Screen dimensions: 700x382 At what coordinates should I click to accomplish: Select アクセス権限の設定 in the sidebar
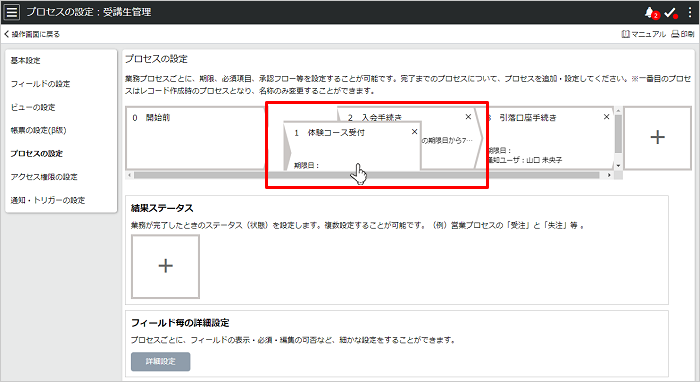click(x=44, y=177)
